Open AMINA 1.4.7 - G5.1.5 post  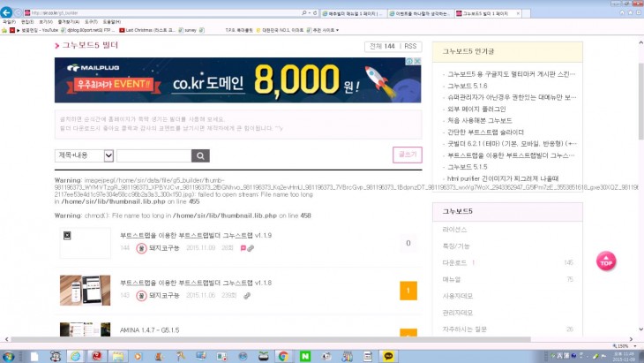(150, 329)
